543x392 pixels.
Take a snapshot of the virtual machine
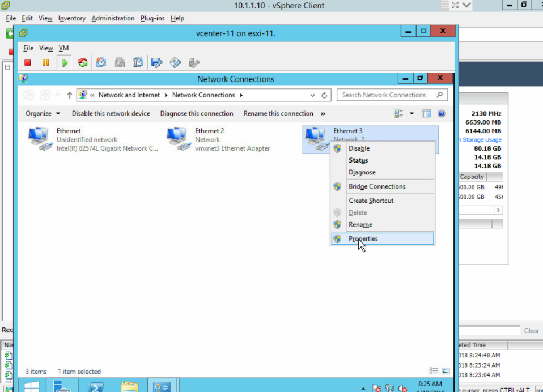coord(101,62)
